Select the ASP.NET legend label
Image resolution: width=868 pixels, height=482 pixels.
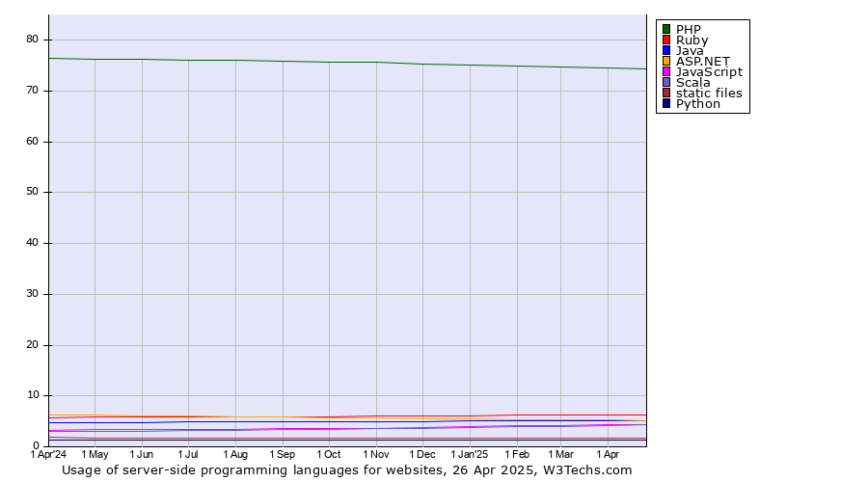coord(703,61)
